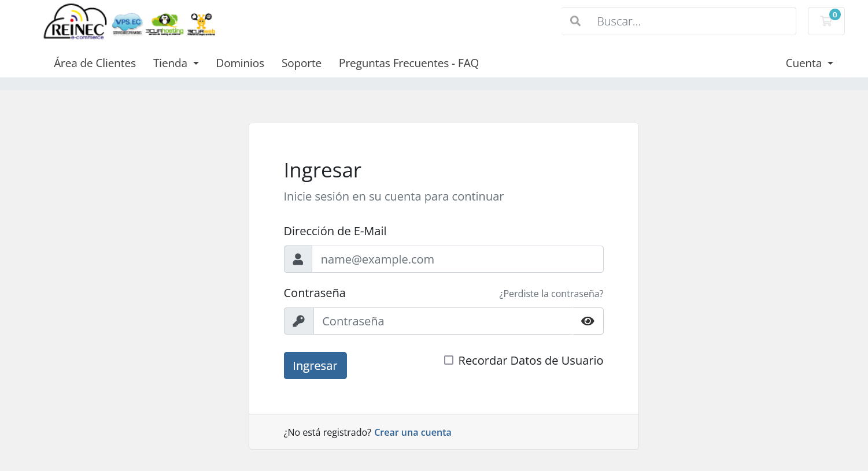Click the search magnifier icon
868x471 pixels.
click(575, 21)
